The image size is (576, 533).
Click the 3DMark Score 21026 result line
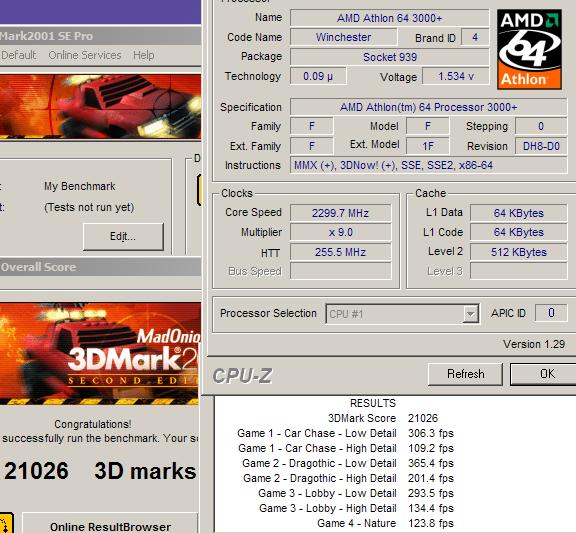coord(383,418)
